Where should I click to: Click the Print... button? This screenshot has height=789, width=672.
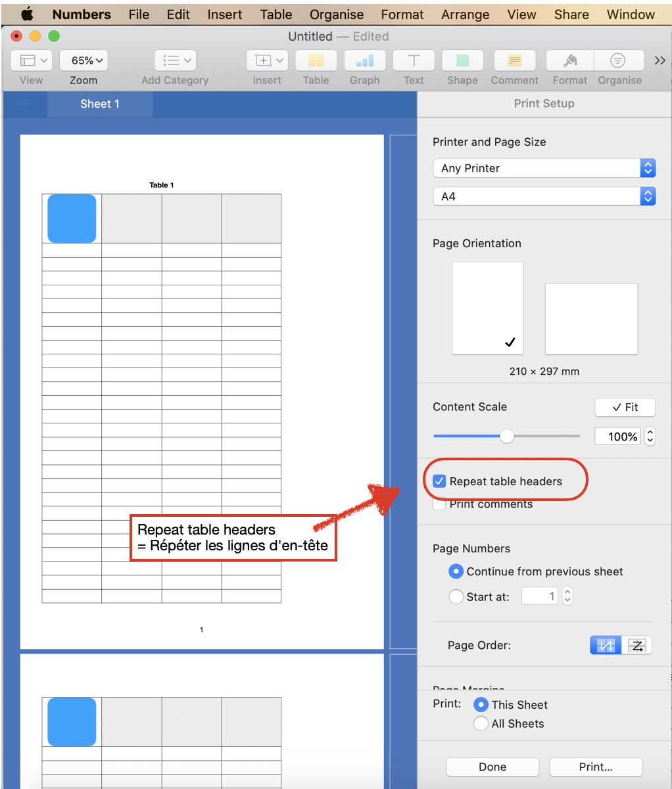click(596, 767)
